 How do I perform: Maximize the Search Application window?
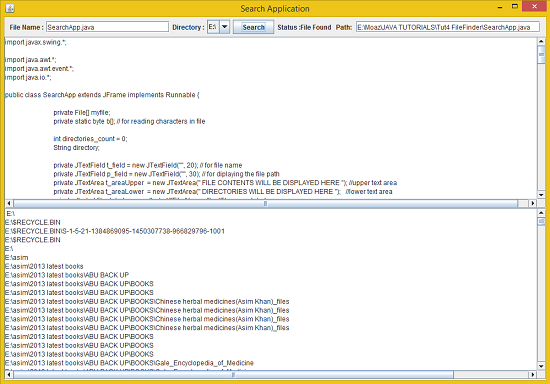tap(515, 6)
